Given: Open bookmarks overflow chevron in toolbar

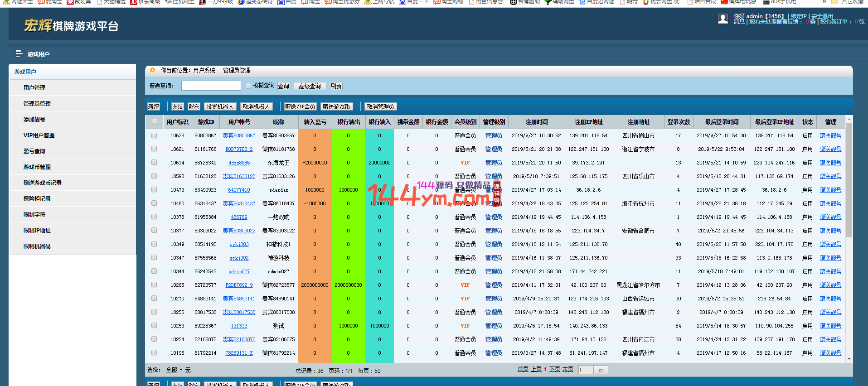Looking at the screenshot, I should [x=824, y=2].
